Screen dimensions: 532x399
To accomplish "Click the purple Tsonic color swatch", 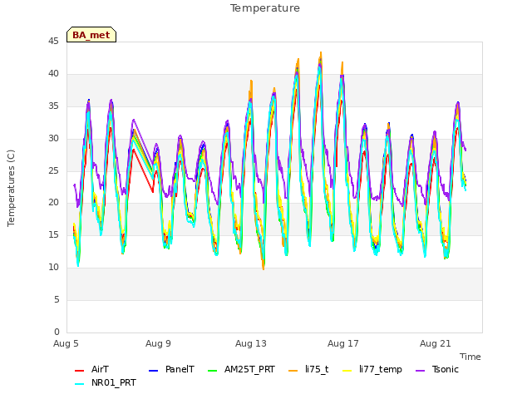I will pos(420,371).
